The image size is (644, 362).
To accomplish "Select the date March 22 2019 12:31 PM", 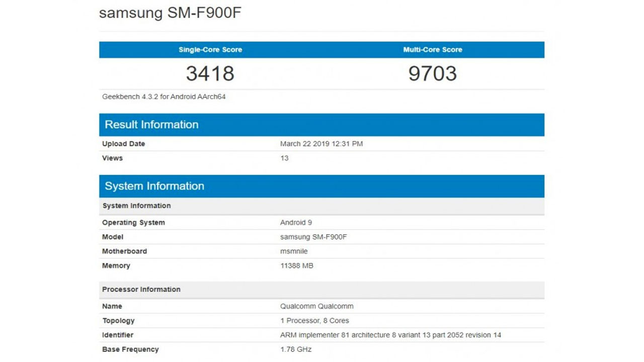I will (321, 144).
